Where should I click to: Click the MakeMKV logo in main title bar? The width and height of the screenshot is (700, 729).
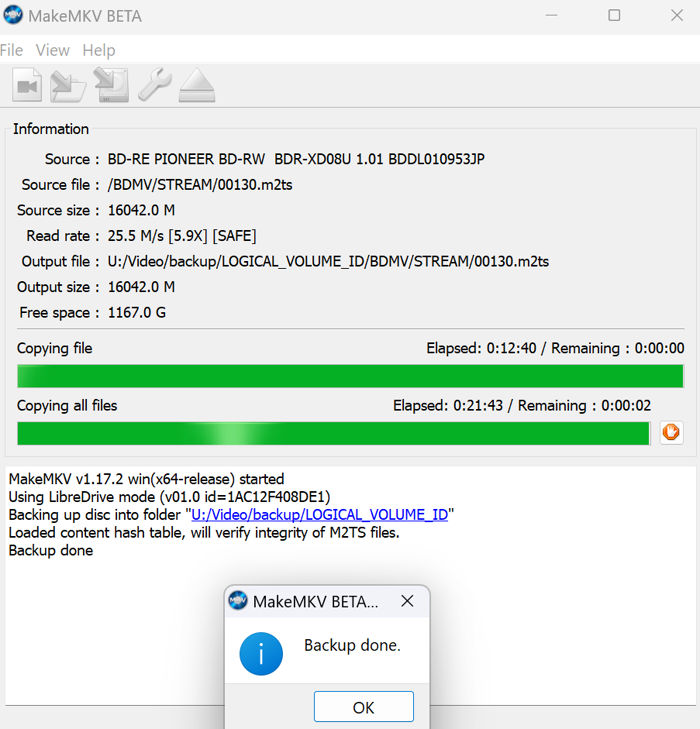[x=13, y=15]
